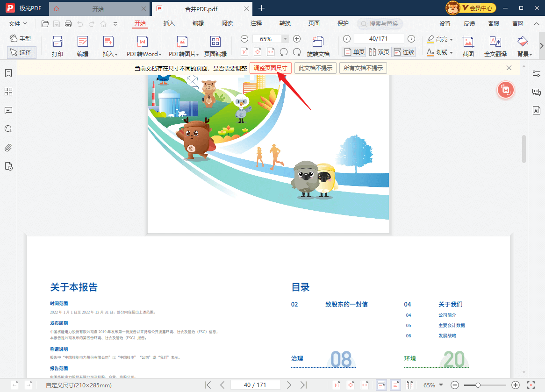Switch to 单页 single page view
Screen dimensions: 545x392
point(354,51)
